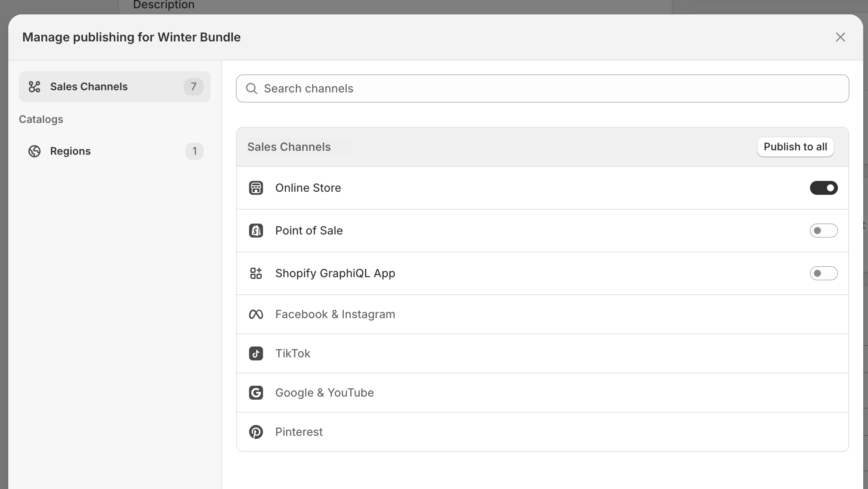Disable the Online Store toggle

[x=824, y=188]
